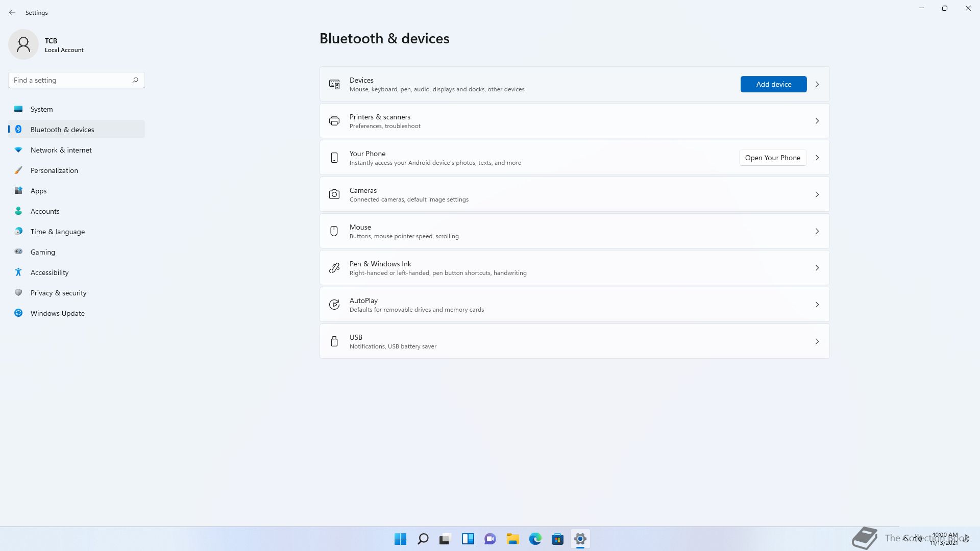Click the Settings gear on taskbar
Image resolution: width=980 pixels, height=551 pixels.
(x=580, y=539)
